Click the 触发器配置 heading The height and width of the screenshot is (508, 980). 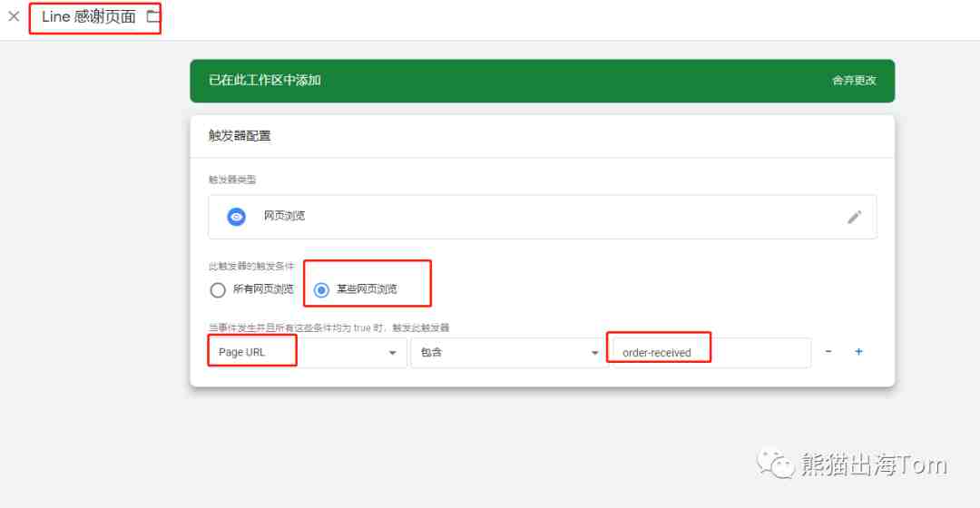pos(240,136)
